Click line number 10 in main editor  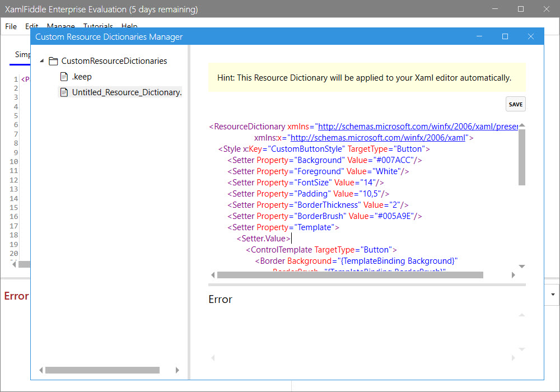(14, 161)
